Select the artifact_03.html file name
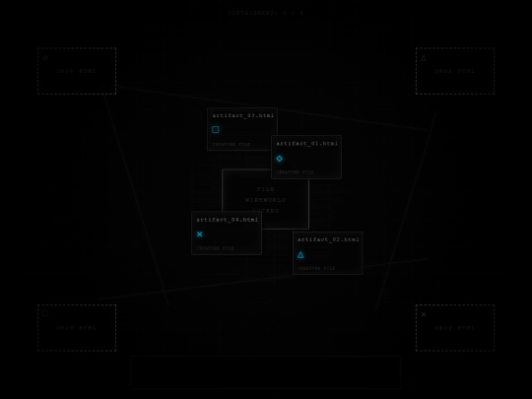The image size is (532, 399). tap(243, 115)
